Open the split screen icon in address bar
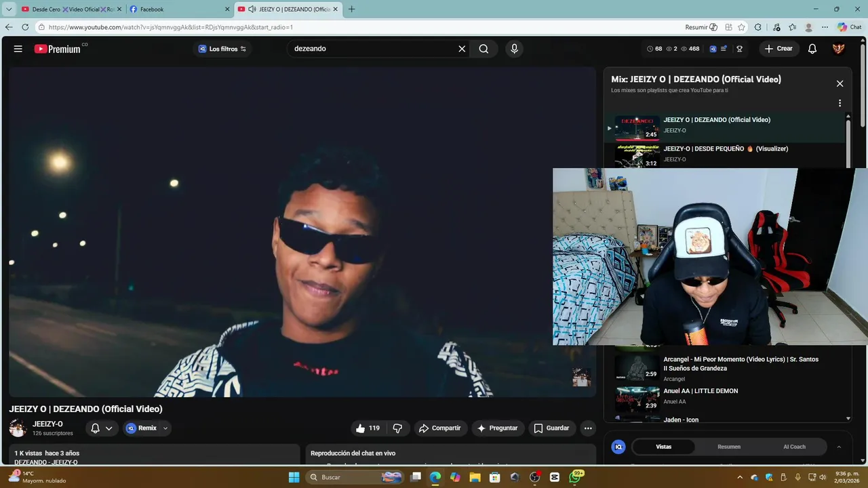Viewport: 868px width, 488px height. (728, 27)
